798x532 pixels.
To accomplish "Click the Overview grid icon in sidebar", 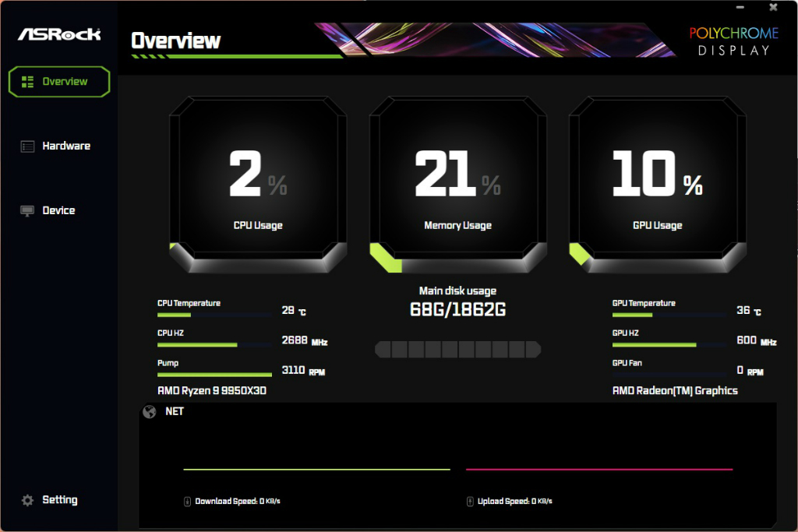I will (27, 81).
